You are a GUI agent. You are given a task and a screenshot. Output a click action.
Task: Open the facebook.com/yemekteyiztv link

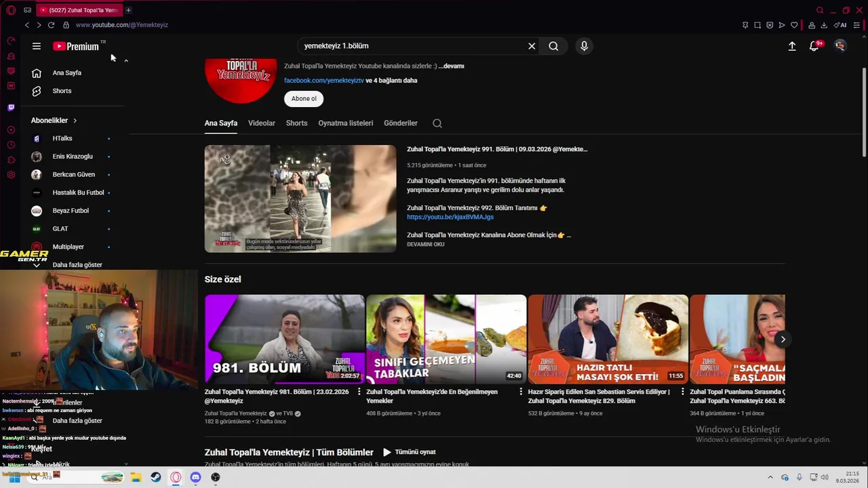[x=324, y=81]
